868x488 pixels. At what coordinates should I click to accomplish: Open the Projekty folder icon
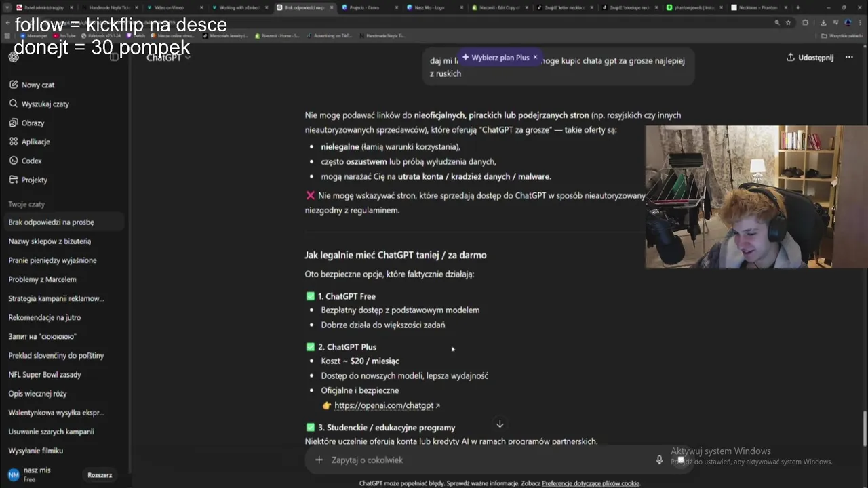pos(14,180)
